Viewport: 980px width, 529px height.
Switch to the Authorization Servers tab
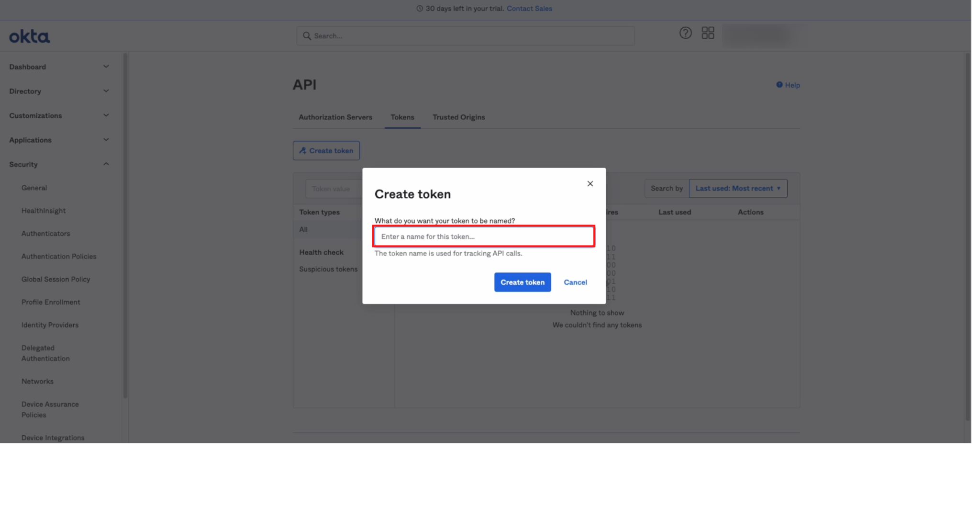pyautogui.click(x=335, y=117)
